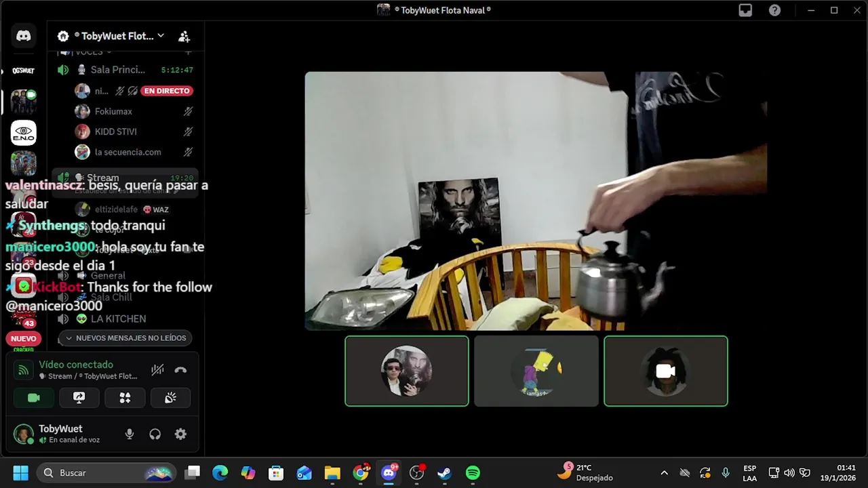This screenshot has width=868, height=488.
Task: Open the Windows Start menu
Action: 20,472
